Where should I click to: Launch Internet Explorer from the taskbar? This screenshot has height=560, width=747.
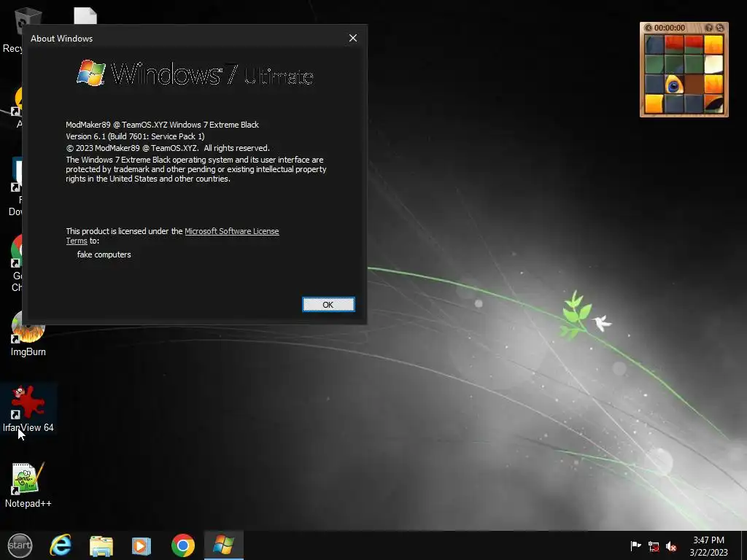tap(61, 545)
